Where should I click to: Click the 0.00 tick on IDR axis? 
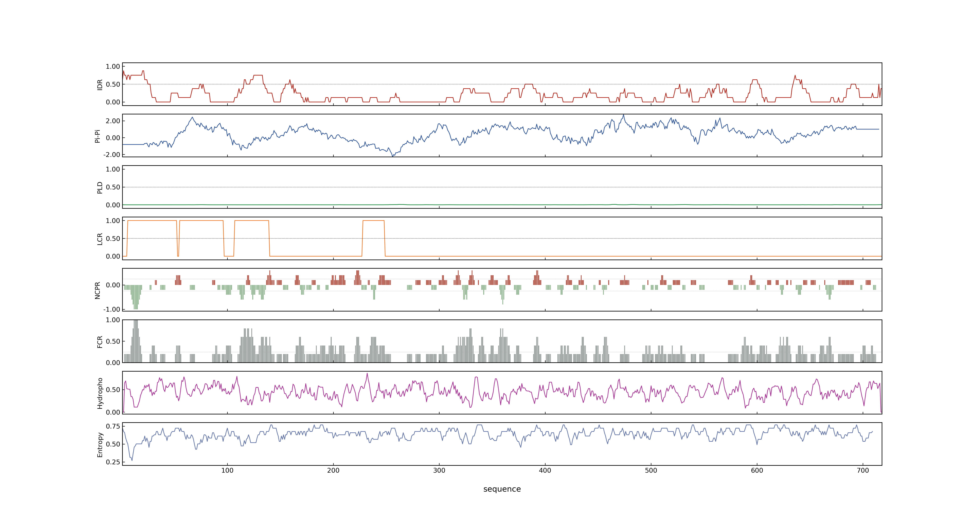tap(113, 102)
